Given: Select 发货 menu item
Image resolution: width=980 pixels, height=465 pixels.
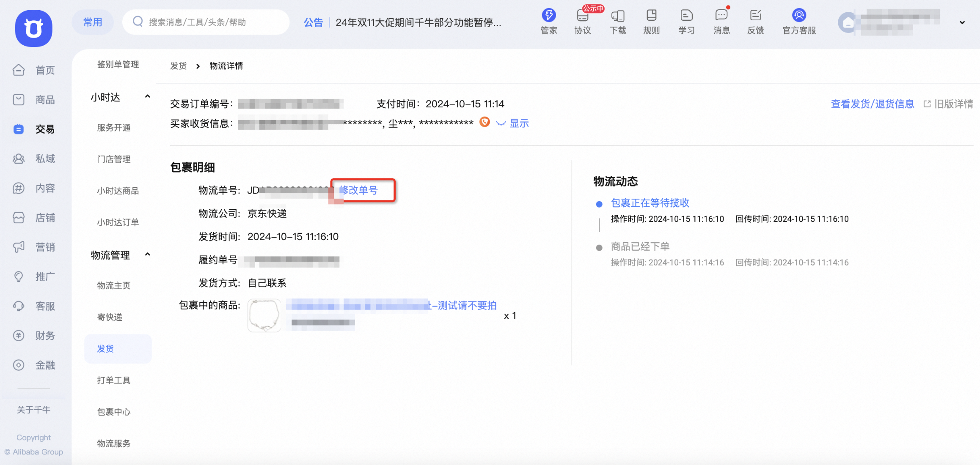Looking at the screenshot, I should (x=118, y=349).
